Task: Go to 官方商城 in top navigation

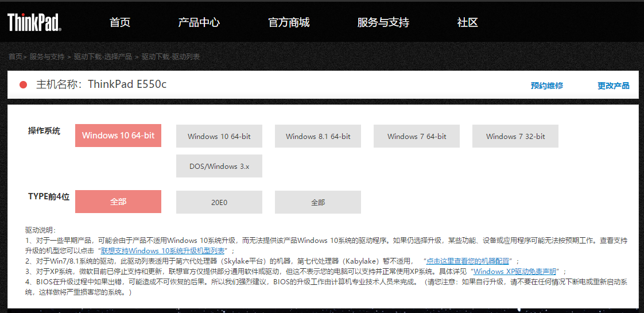Action: click(x=289, y=22)
